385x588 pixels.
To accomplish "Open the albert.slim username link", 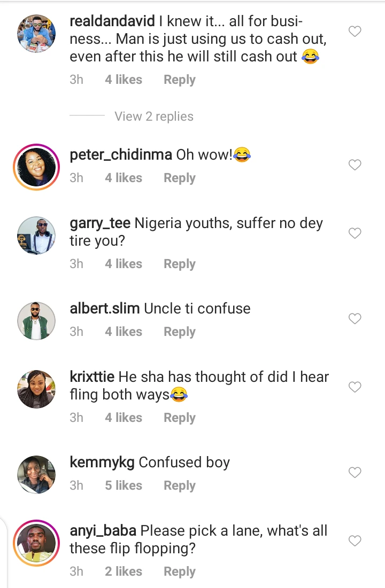I will 105,308.
